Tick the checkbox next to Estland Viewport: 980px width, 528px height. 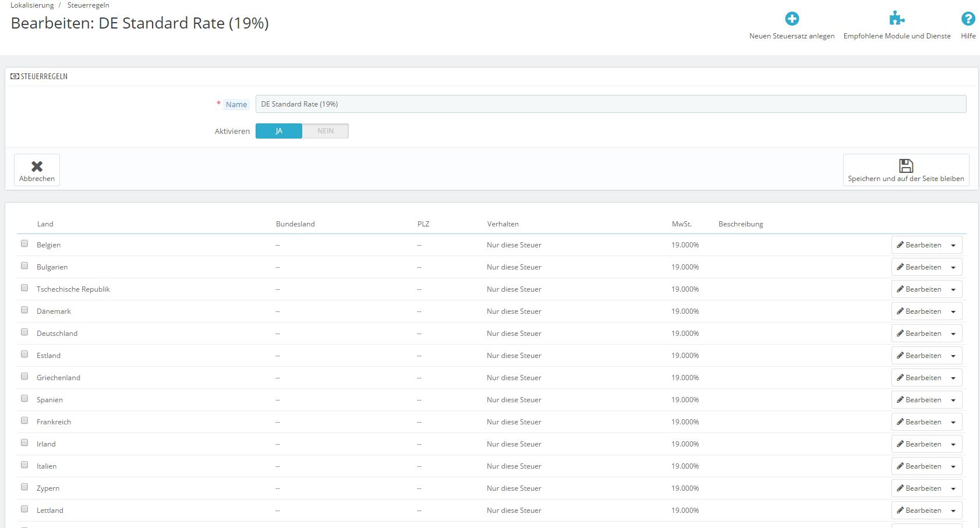(x=24, y=355)
